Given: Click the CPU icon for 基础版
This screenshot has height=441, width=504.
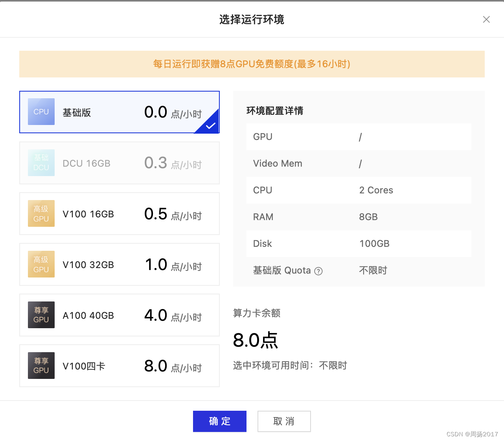Looking at the screenshot, I should 41,112.
